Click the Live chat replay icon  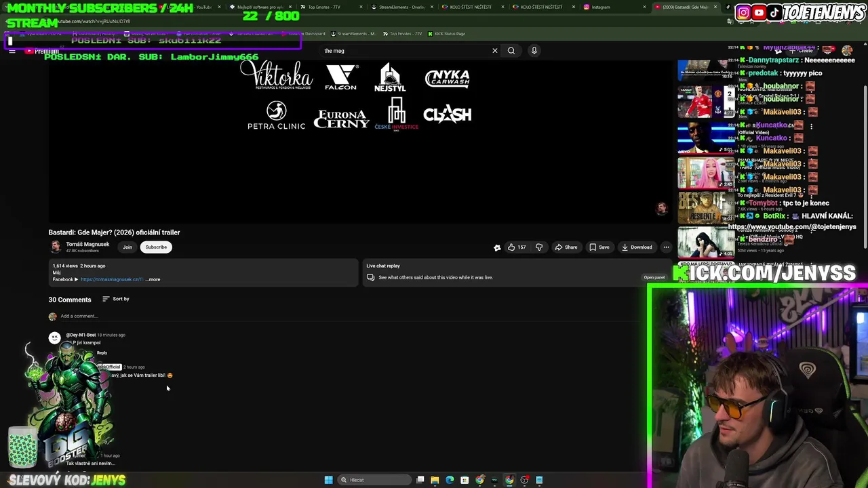click(x=370, y=277)
